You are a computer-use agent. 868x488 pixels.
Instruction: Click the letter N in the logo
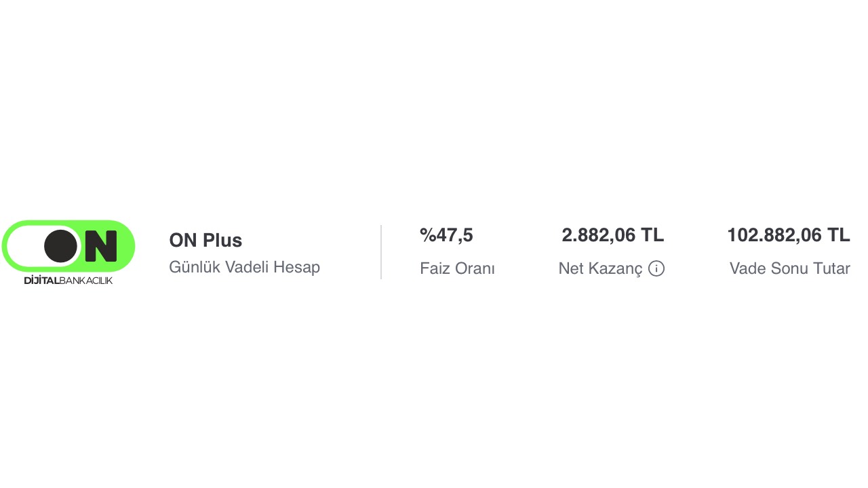tap(101, 246)
